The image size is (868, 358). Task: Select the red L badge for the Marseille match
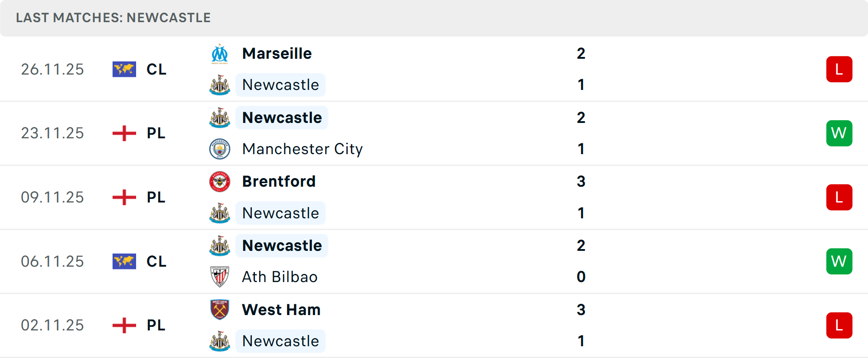point(840,69)
